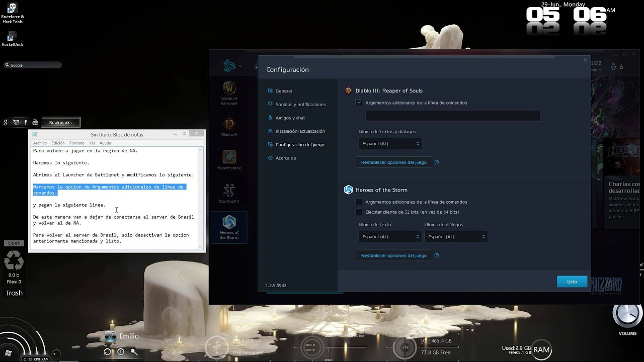Viewport: 644px width, 362px height.
Task: Check Heroes of the Storm command line arguments
Action: [x=359, y=202]
